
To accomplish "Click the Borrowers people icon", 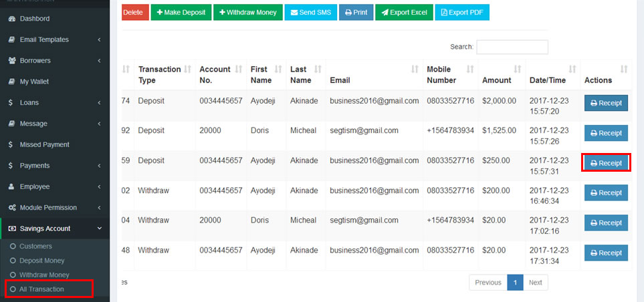I will coord(11,61).
